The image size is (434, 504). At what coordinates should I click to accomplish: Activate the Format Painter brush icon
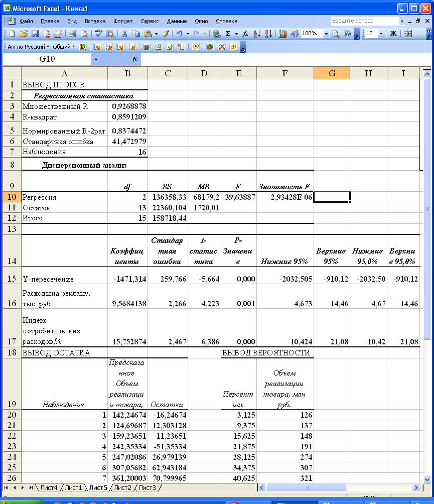166,34
